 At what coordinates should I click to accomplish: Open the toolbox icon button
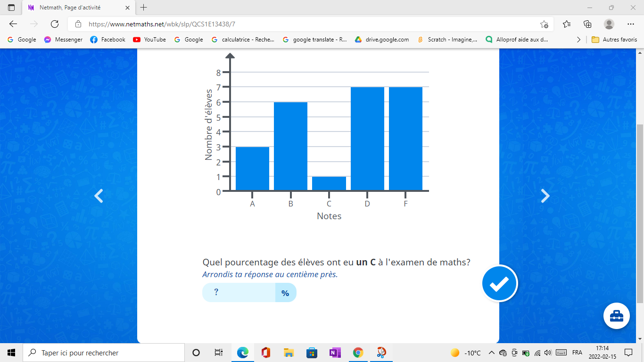pos(616,316)
